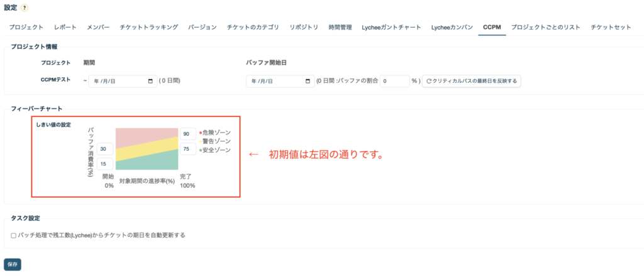Screen dimensions: 644x279
Task: Click the green 安全ゾーン area in chart
Action: [151, 165]
